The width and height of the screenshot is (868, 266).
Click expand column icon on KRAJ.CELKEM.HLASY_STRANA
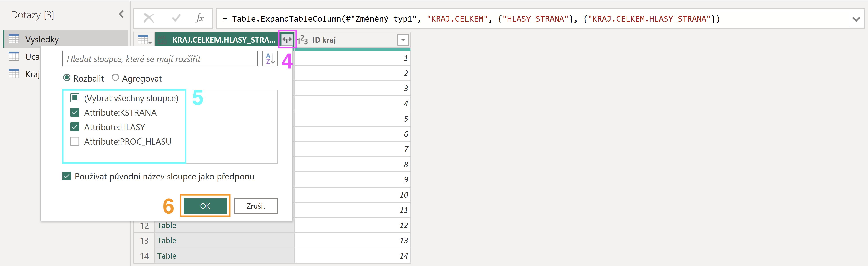click(287, 40)
